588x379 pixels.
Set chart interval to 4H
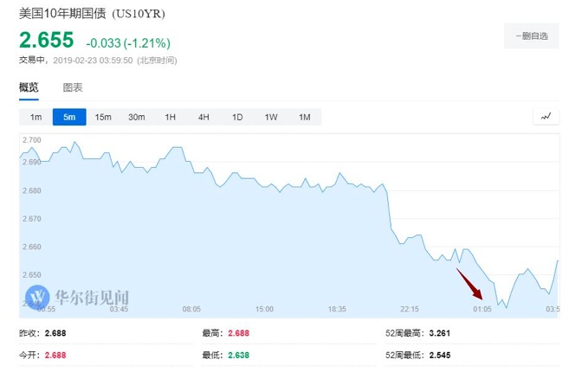coord(204,117)
